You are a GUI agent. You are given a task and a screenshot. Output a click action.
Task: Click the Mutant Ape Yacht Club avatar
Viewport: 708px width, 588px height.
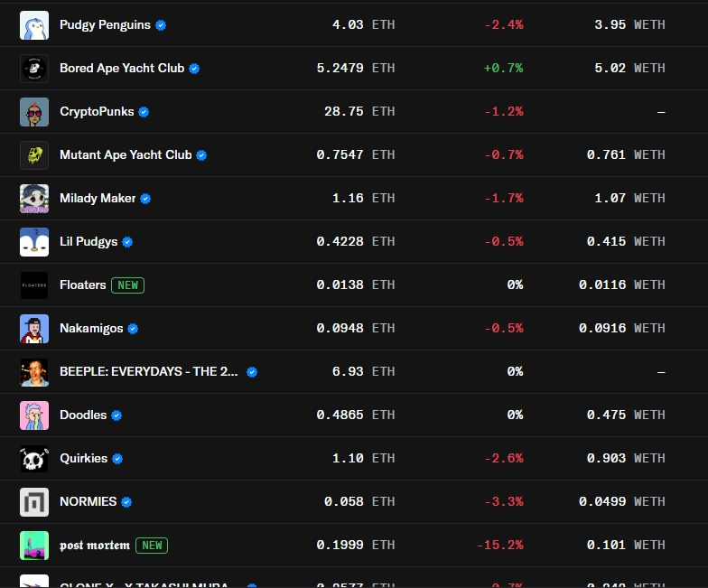pyautogui.click(x=34, y=155)
